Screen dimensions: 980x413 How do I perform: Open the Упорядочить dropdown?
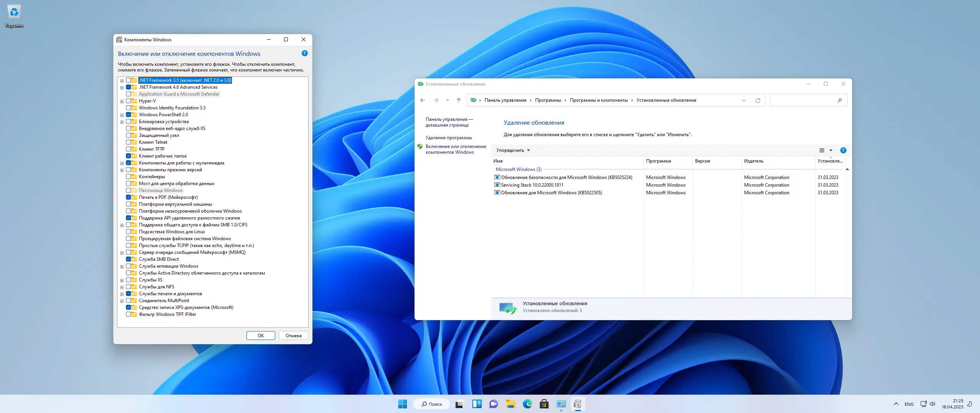[x=513, y=150]
